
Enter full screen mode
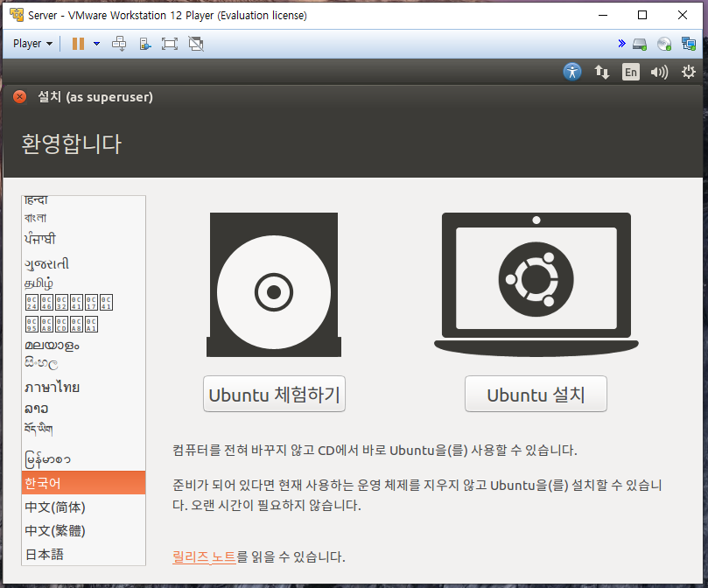pos(170,44)
